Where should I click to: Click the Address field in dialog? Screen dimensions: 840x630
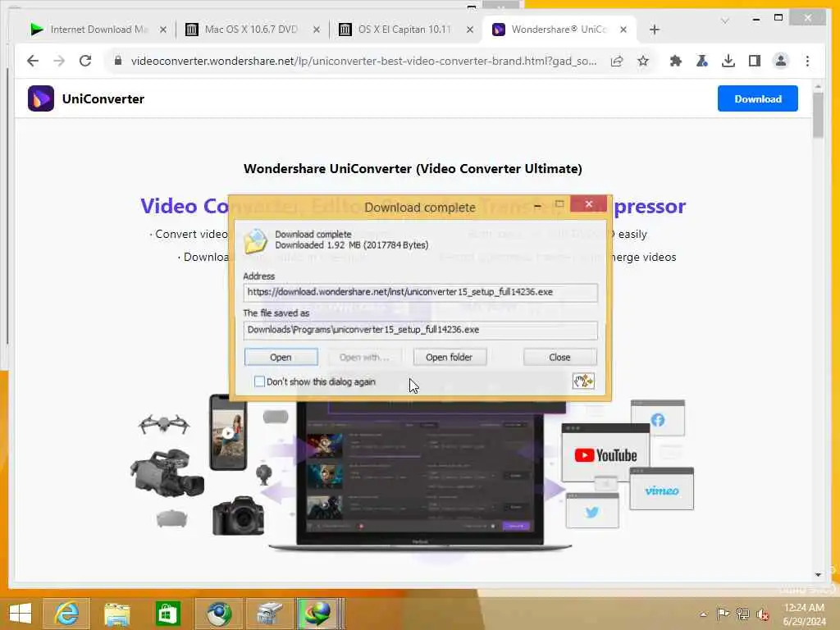coord(420,292)
